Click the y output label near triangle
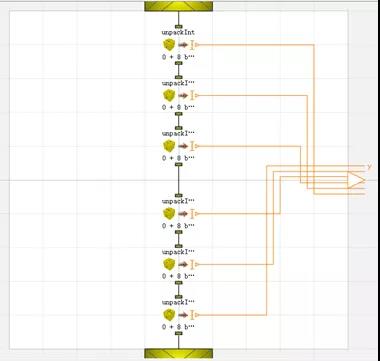Viewport: 380px width, 361px height. pyautogui.click(x=369, y=166)
